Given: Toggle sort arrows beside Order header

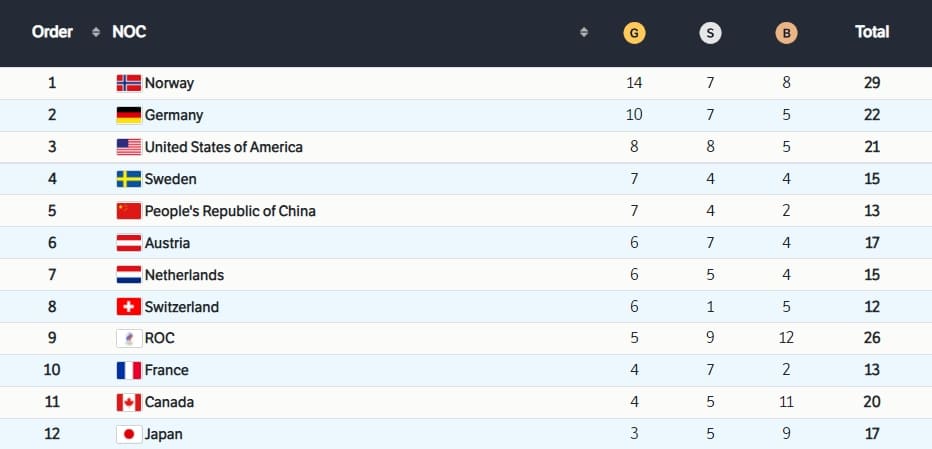Looking at the screenshot, I should [x=96, y=32].
